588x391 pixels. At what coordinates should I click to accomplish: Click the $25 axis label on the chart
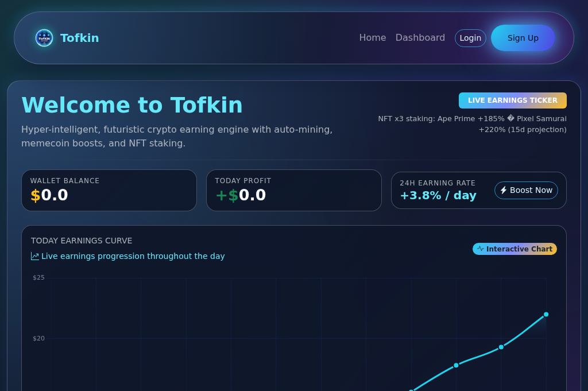pyautogui.click(x=39, y=277)
